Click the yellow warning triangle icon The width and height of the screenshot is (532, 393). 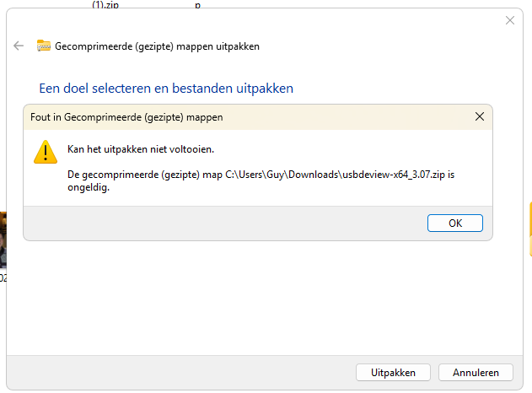[46, 152]
